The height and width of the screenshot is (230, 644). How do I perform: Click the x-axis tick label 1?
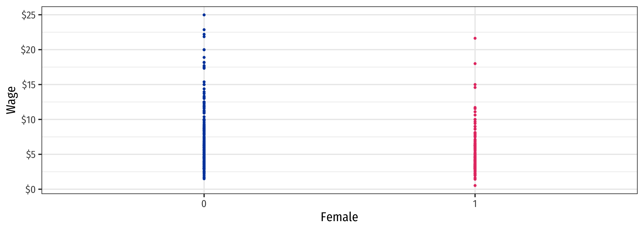click(x=475, y=204)
